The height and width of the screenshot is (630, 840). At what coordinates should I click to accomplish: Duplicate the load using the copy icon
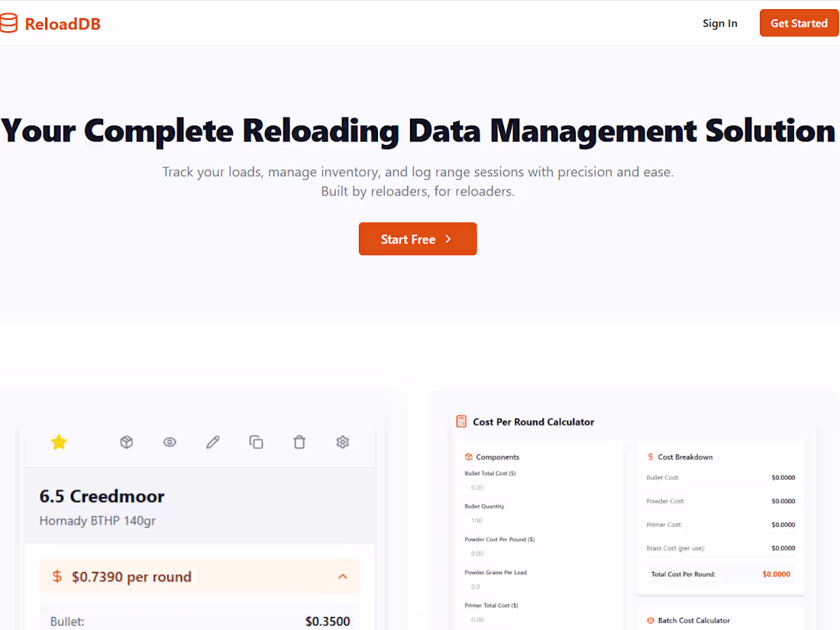pos(256,441)
